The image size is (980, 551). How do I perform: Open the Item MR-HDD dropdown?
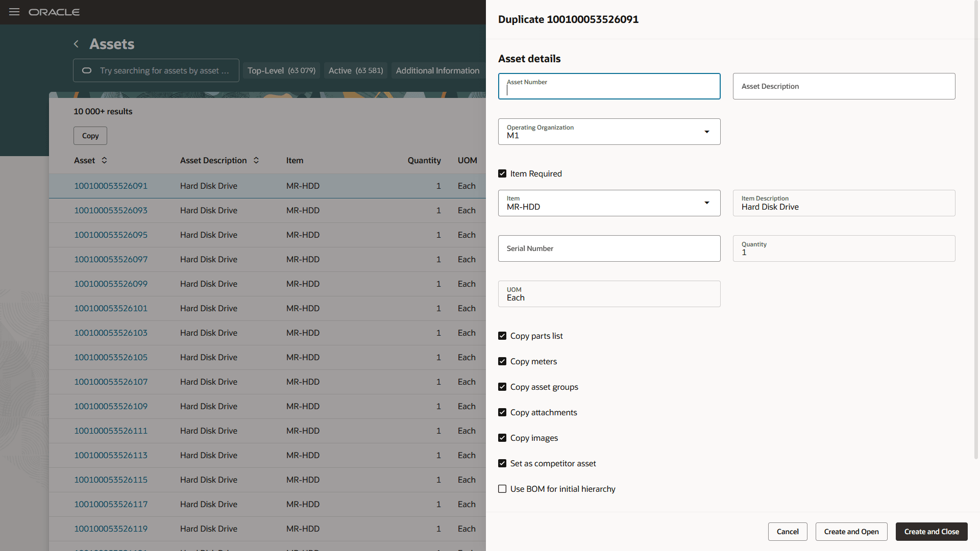pos(707,203)
